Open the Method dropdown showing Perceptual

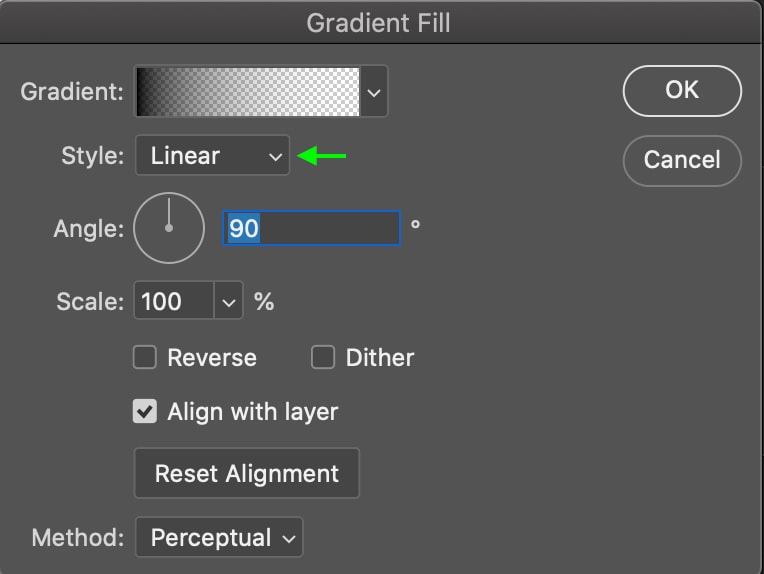[x=218, y=537]
